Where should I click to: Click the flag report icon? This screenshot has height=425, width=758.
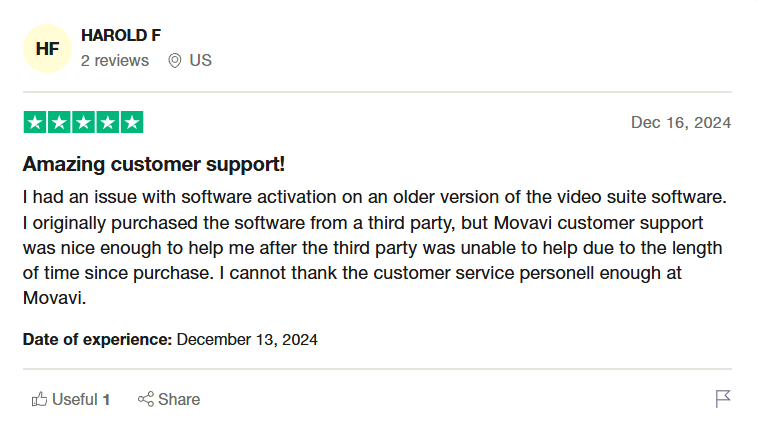723,399
